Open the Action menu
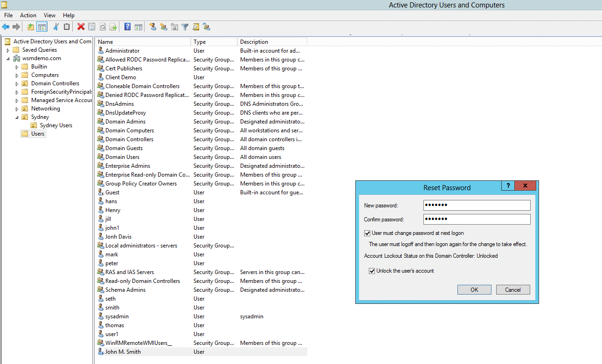 [28, 15]
